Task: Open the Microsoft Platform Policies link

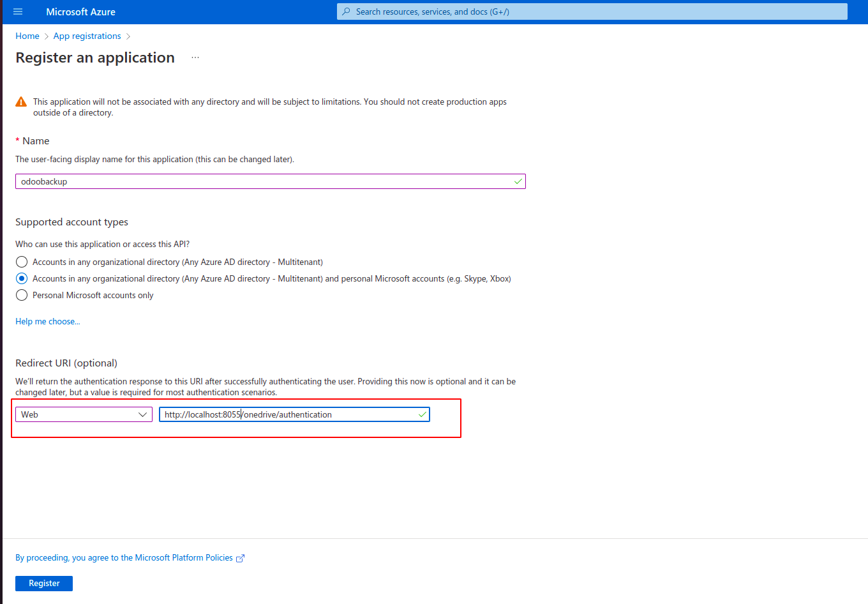Action: pos(124,558)
